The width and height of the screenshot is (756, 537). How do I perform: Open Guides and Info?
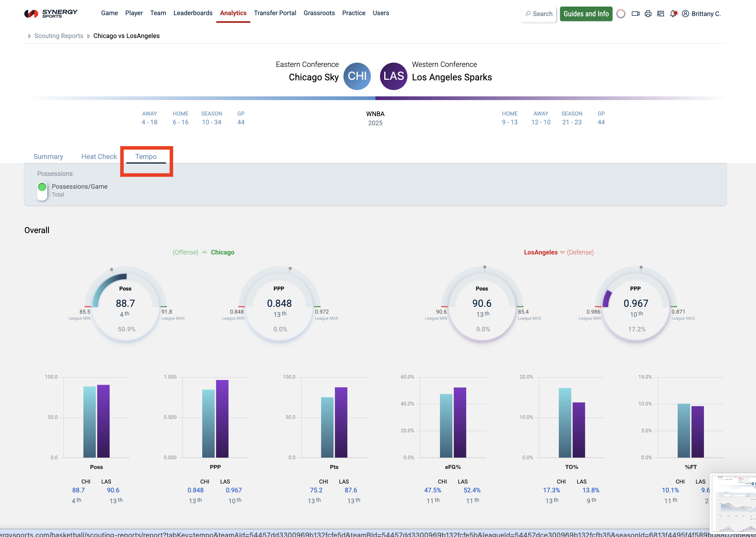pyautogui.click(x=586, y=14)
